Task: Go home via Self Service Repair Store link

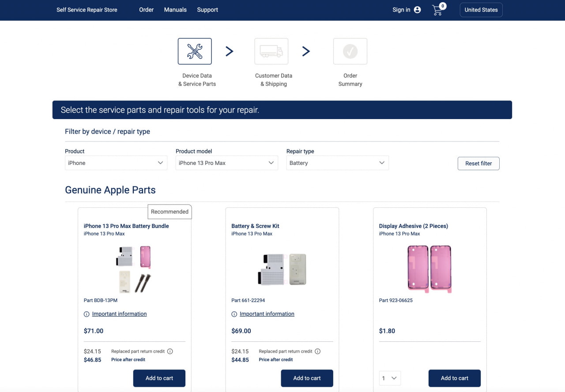Action: [87, 9]
